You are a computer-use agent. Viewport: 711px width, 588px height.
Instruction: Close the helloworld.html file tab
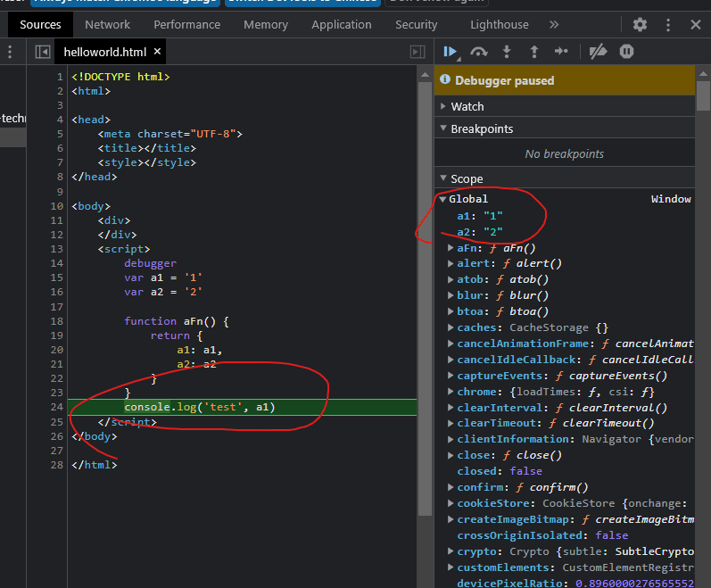157,53
